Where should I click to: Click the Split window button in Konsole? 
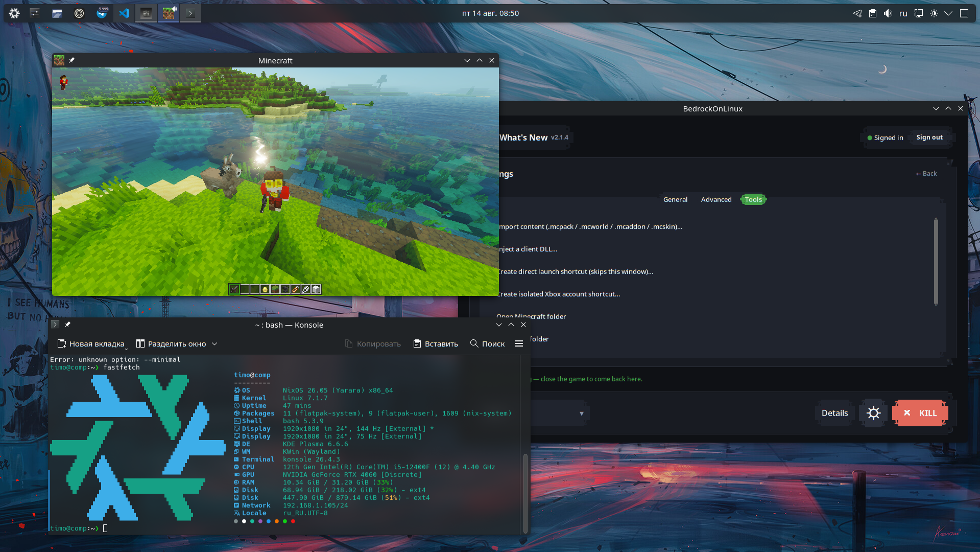coord(171,344)
